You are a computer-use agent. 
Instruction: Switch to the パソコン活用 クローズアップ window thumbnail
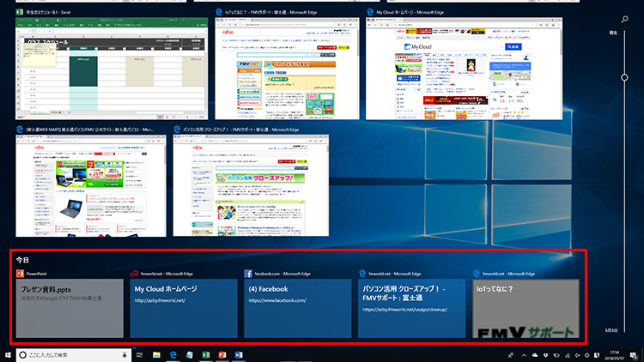click(249, 181)
